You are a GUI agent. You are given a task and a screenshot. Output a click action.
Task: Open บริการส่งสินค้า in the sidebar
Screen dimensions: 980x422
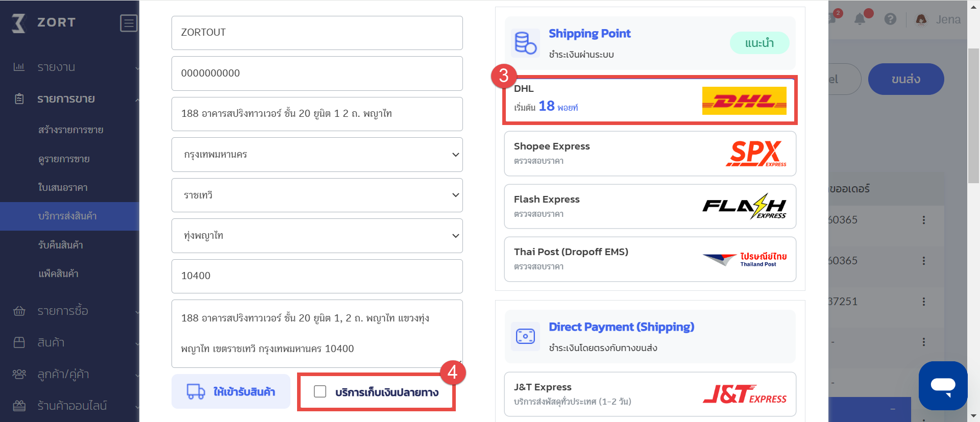point(67,216)
